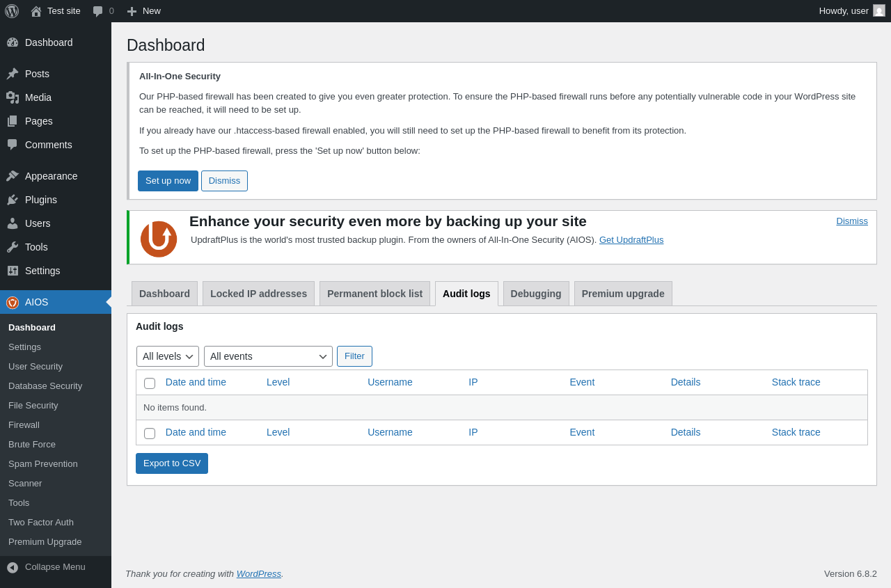The height and width of the screenshot is (588, 891).
Task: Click the Settings sliders icon
Action: [x=13, y=271]
